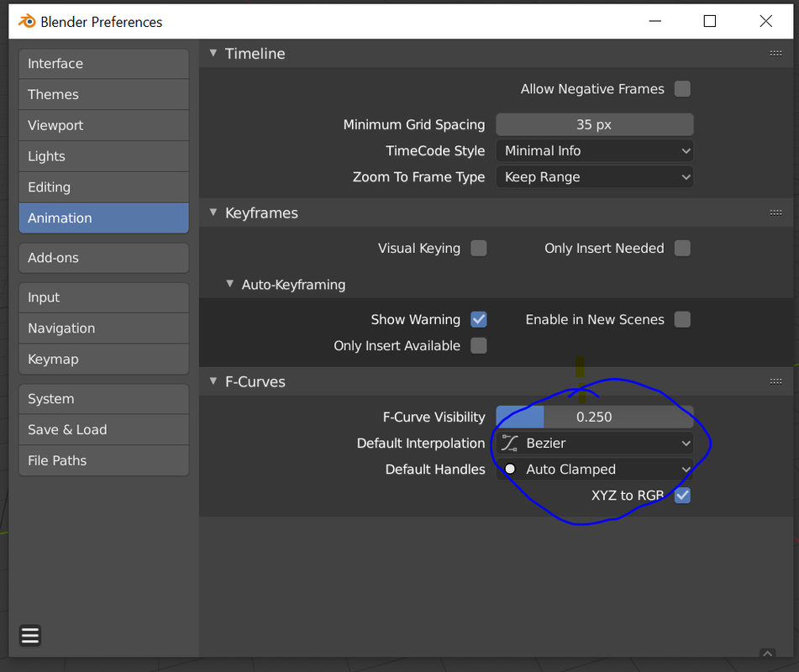799x672 pixels.
Task: Open Default Handles Auto Clamped dropdown
Action: 595,470
